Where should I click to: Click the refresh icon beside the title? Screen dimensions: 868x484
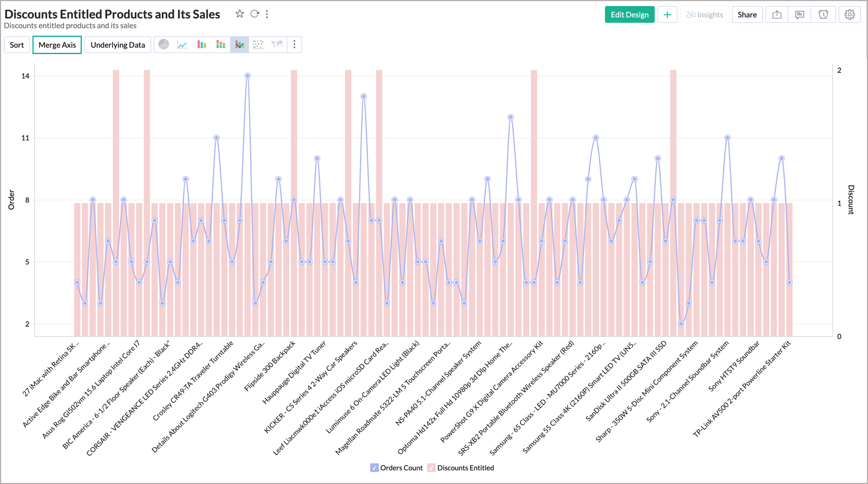coord(254,14)
